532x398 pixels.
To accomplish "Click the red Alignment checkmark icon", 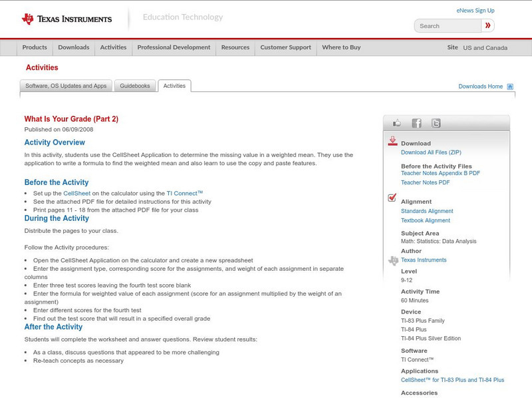I will coord(392,198).
